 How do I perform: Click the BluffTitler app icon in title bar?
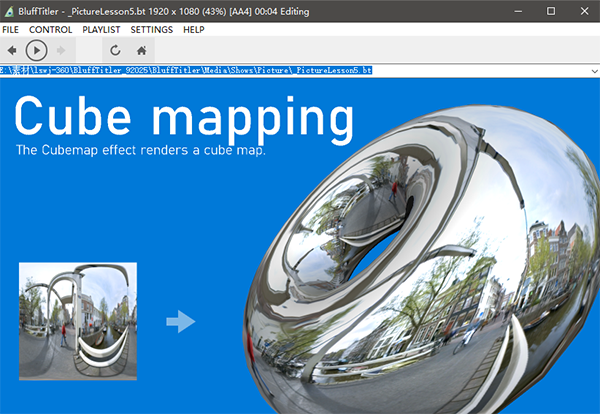(x=9, y=11)
